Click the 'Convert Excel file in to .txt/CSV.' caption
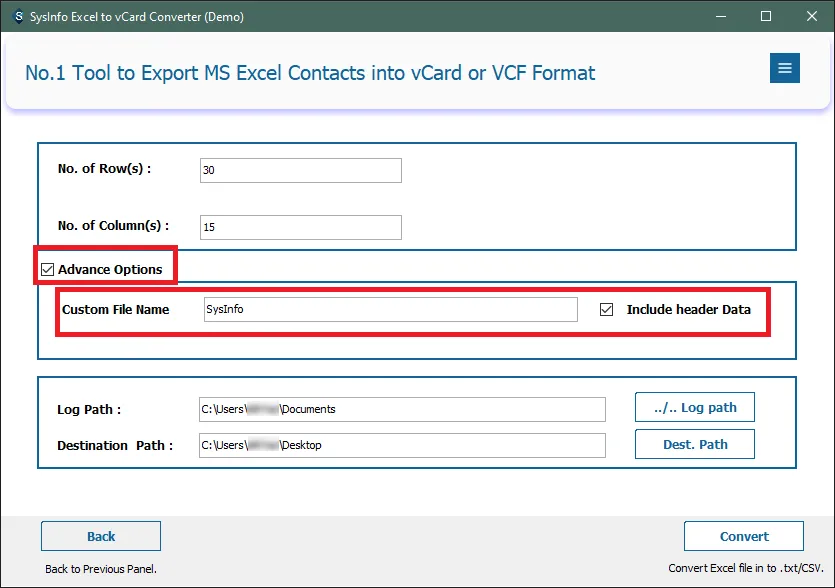Viewport: 835px width, 588px height. [747, 569]
